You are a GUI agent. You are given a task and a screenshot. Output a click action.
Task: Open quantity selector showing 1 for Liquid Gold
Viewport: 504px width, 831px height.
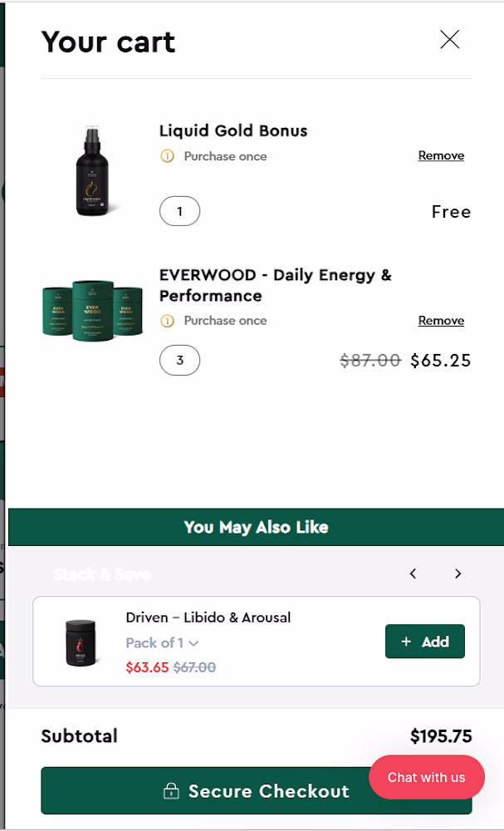pos(179,211)
